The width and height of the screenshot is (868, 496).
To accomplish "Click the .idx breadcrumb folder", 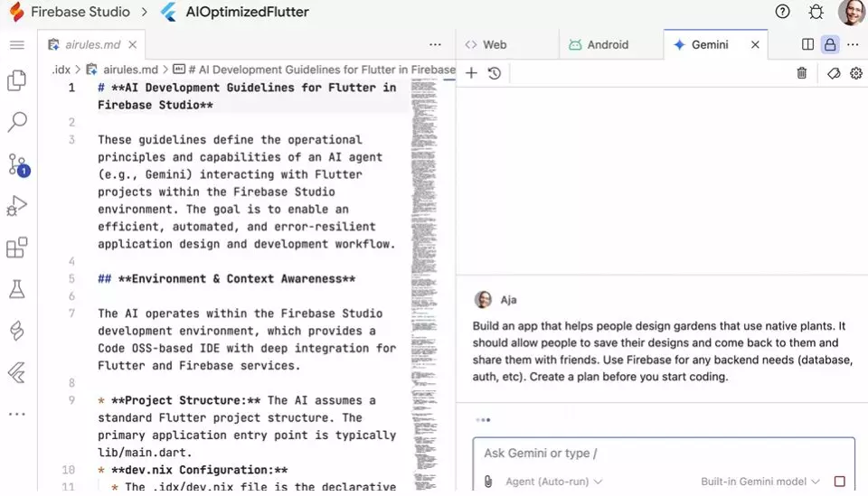I will (x=61, y=70).
